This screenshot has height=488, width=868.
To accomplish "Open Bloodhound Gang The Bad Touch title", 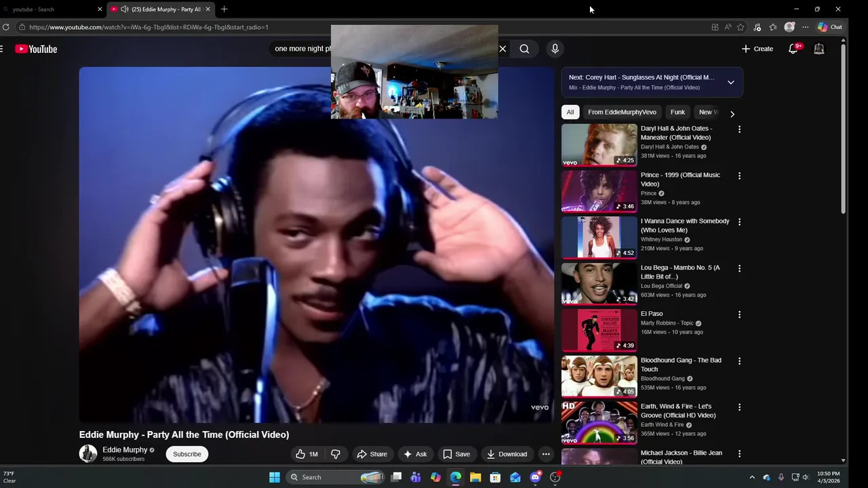I will (x=681, y=365).
